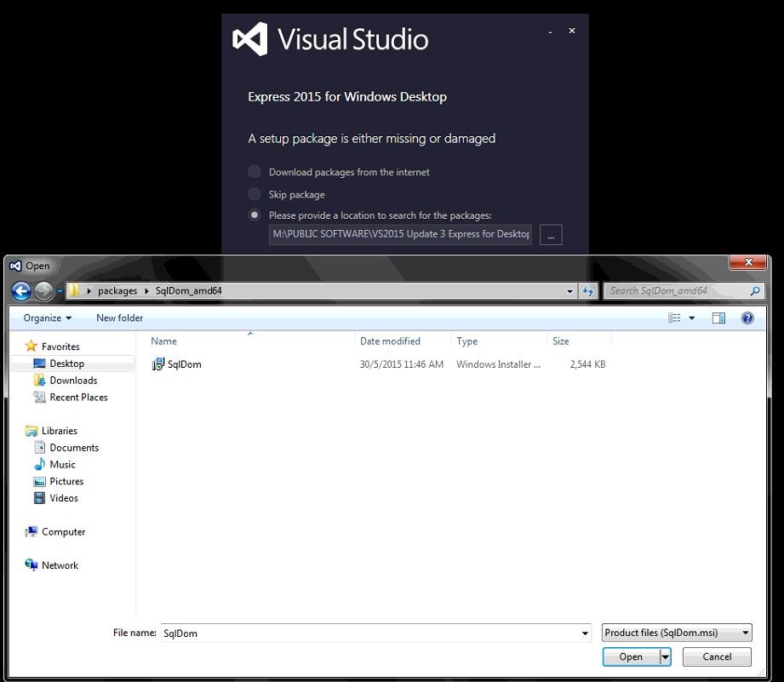
Task: Click the 30/5/2015 11:46 AM date cell
Action: [402, 364]
